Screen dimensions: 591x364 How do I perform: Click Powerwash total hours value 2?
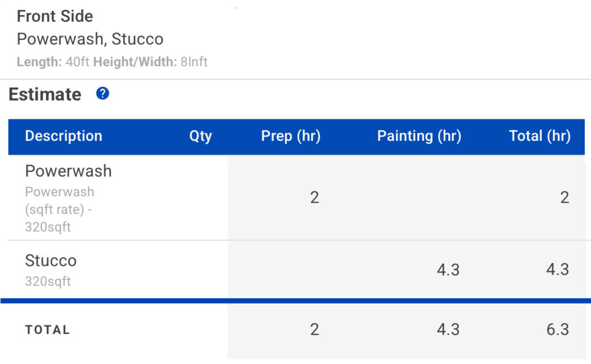(564, 197)
